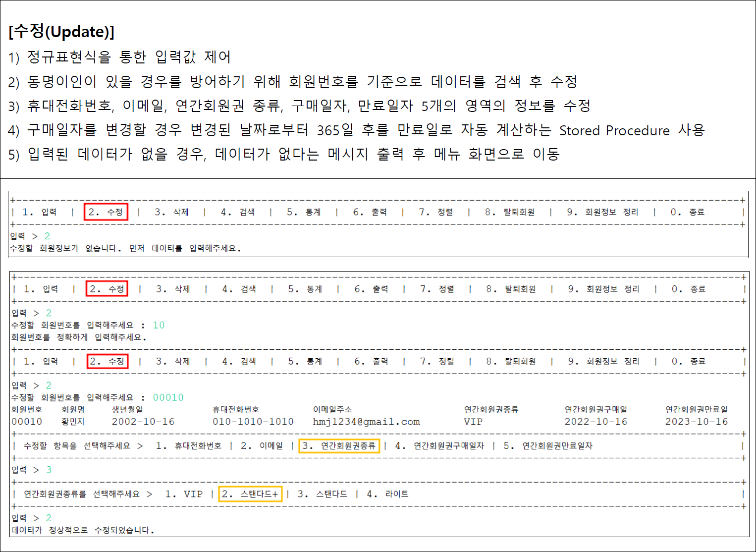This screenshot has height=552, width=756.
Task: Click the '생년월일' column header
Action: pos(127,409)
